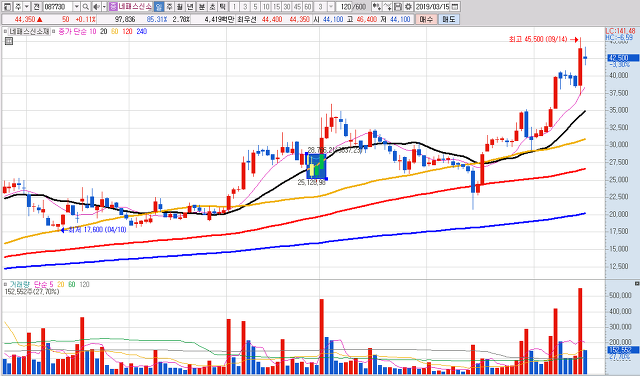The image size is (640, 376).
Task: Click the candle count field 120
Action: coord(344,7)
